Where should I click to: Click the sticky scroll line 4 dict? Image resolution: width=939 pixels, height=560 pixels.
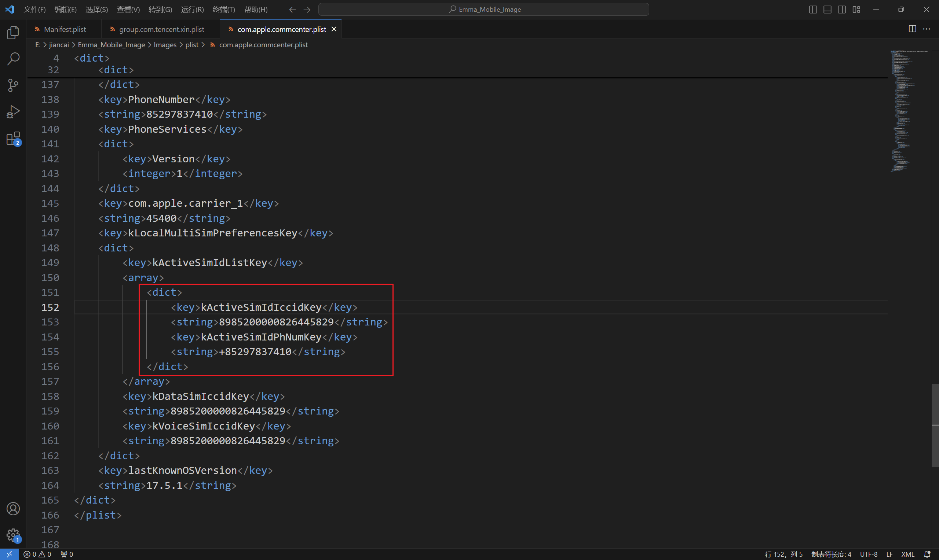pos(92,58)
